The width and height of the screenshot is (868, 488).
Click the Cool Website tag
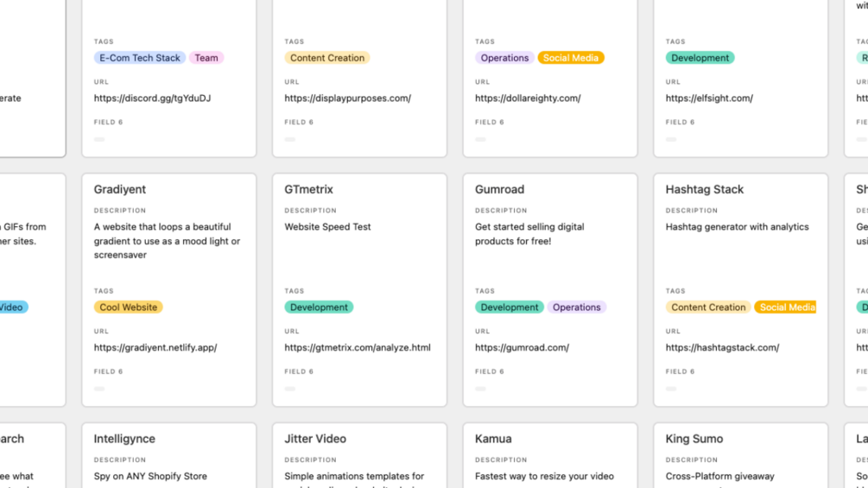coord(128,307)
